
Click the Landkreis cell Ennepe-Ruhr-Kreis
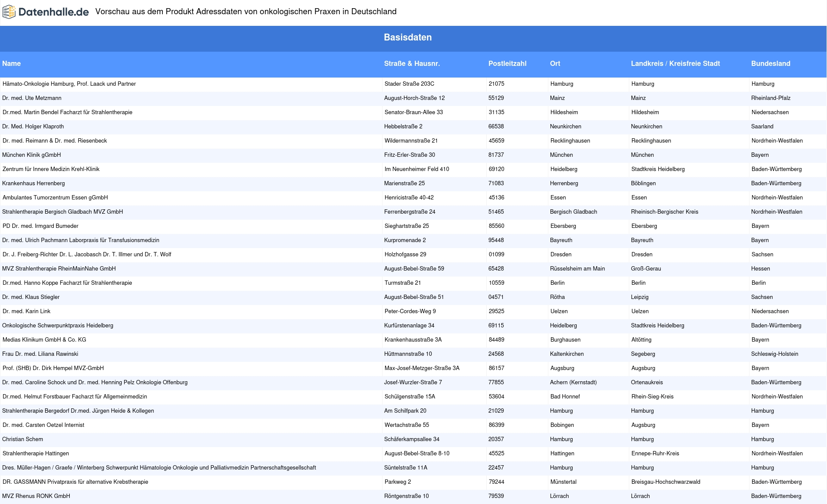coord(655,454)
